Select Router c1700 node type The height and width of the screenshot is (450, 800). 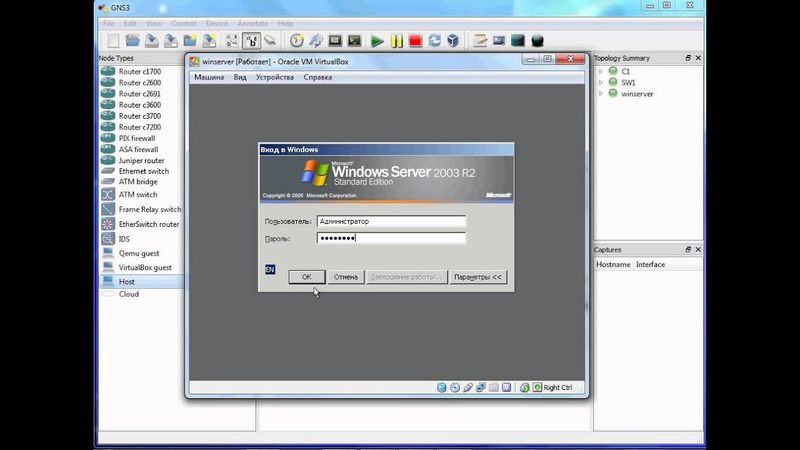(x=140, y=71)
